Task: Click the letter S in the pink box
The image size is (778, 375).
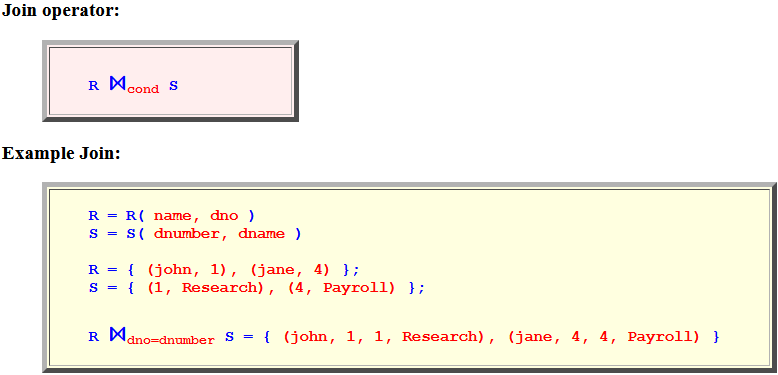Action: tap(173, 86)
